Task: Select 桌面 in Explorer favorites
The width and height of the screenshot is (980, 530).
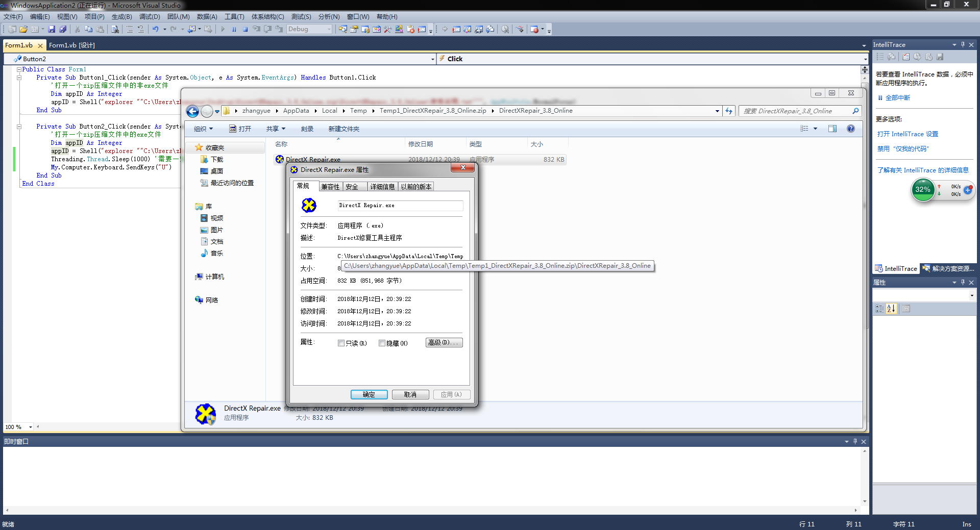Action: tap(217, 171)
